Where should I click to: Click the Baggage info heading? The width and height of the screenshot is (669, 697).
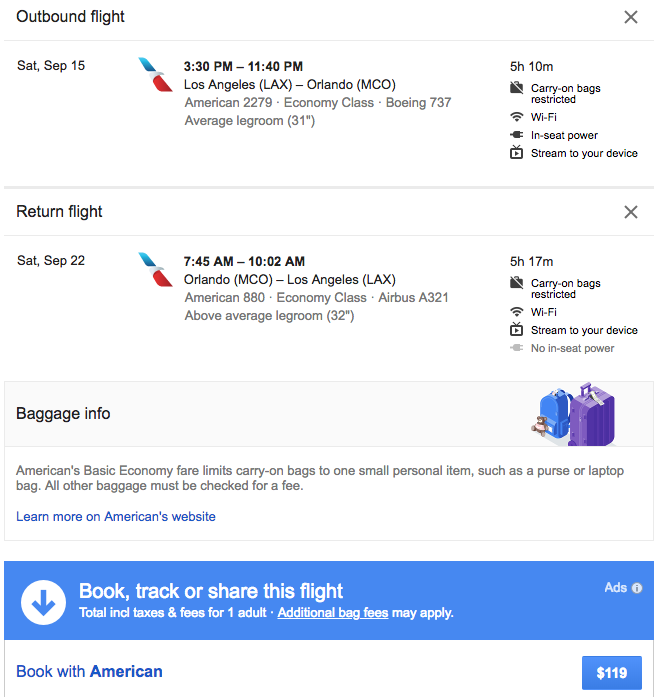pyautogui.click(x=63, y=414)
